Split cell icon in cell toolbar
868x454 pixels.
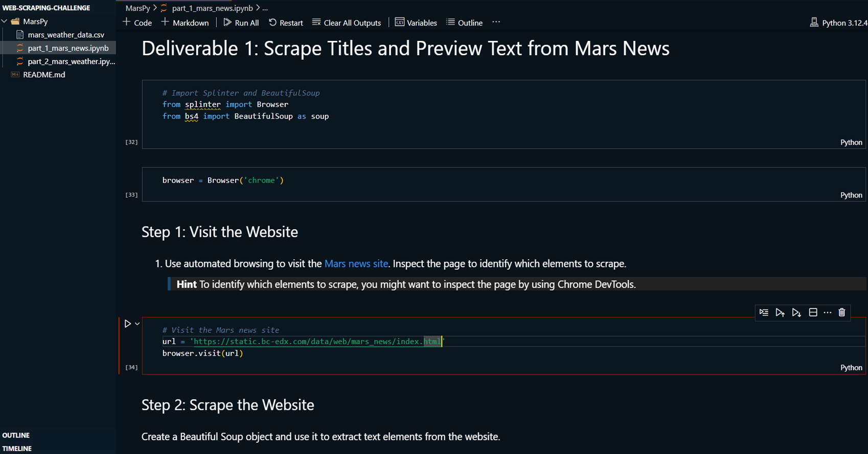click(813, 312)
